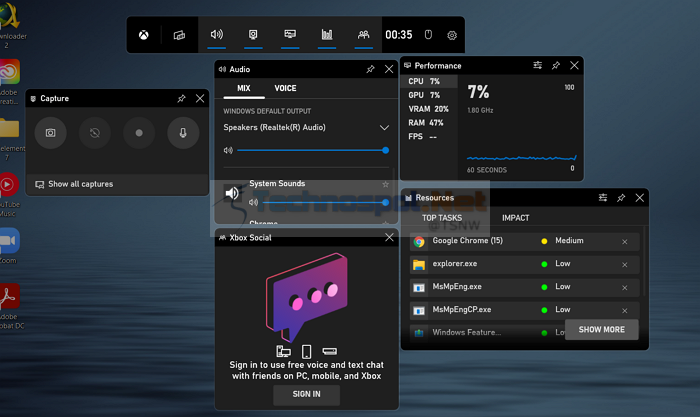
Task: End the explorer.exe task with its X
Action: 625,265
